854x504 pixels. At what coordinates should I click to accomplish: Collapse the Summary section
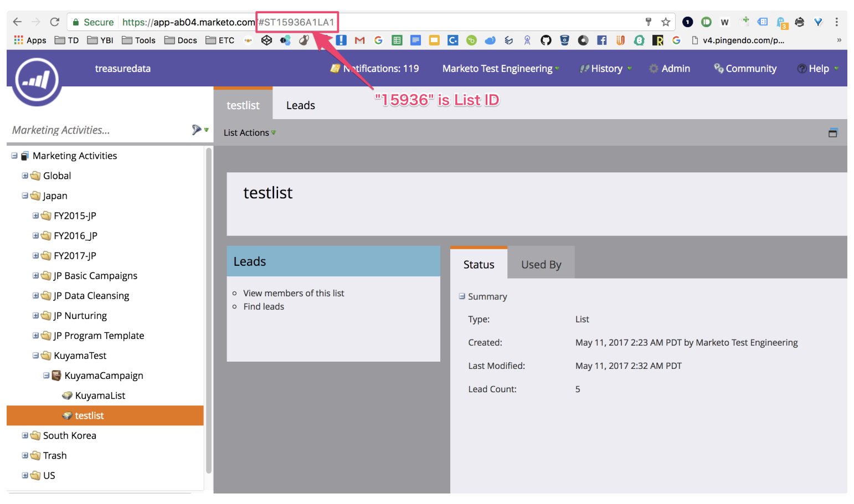tap(462, 296)
